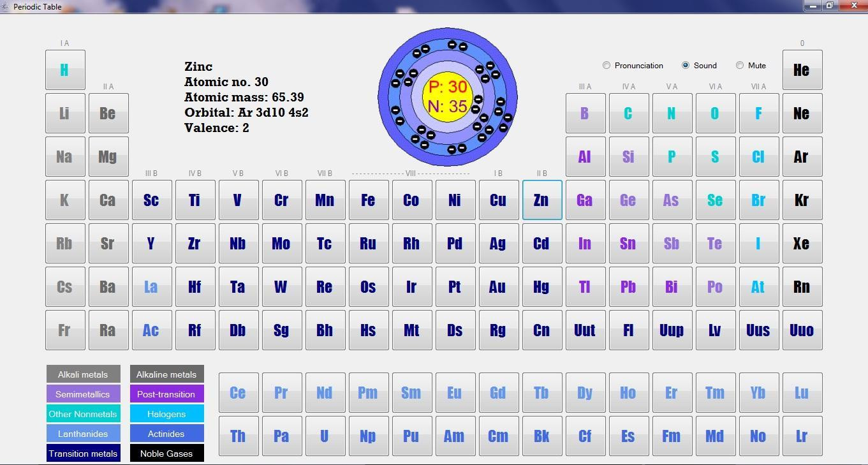
Task: Click the Copper (Cu) element
Action: click(499, 200)
